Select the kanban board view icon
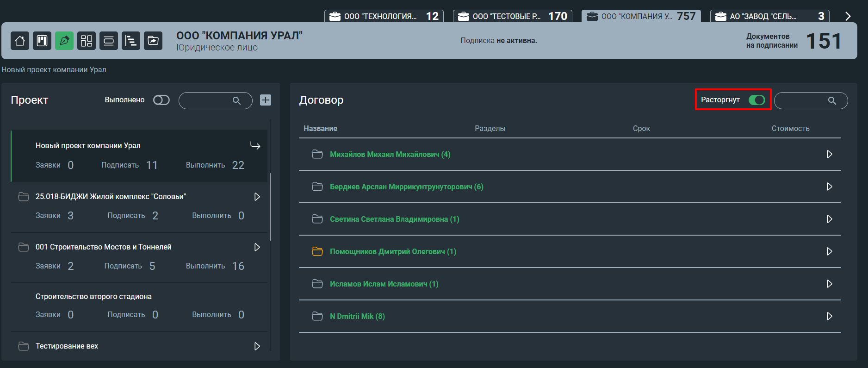This screenshot has height=368, width=868. click(x=42, y=41)
